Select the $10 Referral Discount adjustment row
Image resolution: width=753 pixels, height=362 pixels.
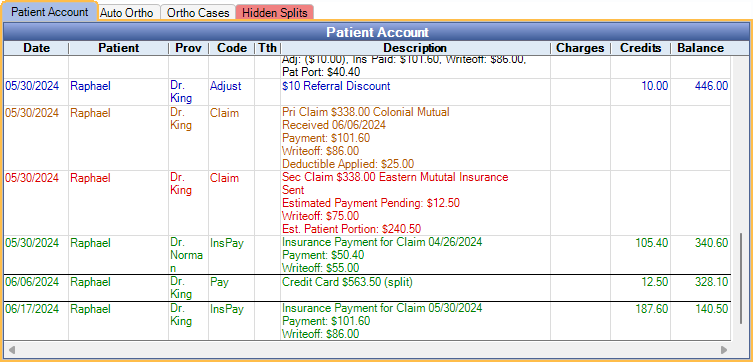(367, 92)
